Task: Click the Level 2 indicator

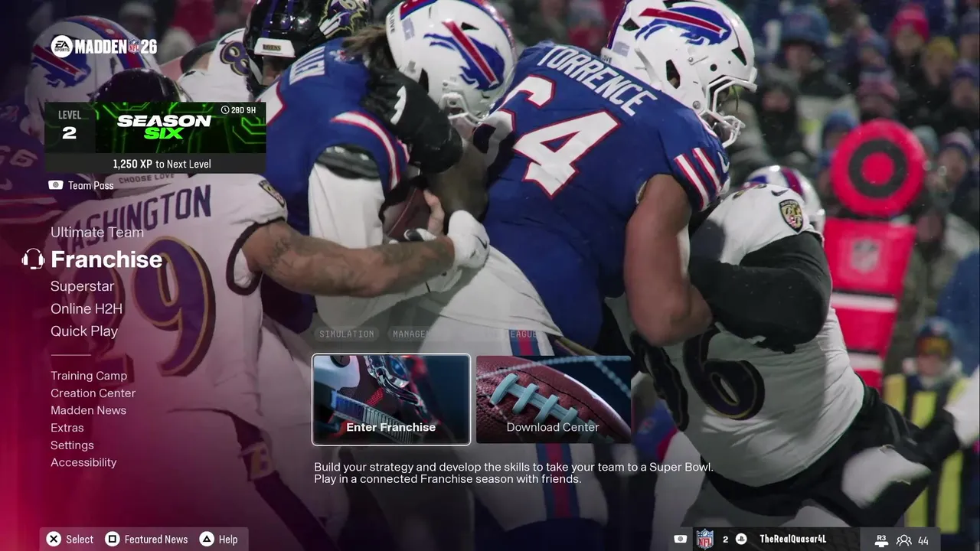Action: click(70, 127)
